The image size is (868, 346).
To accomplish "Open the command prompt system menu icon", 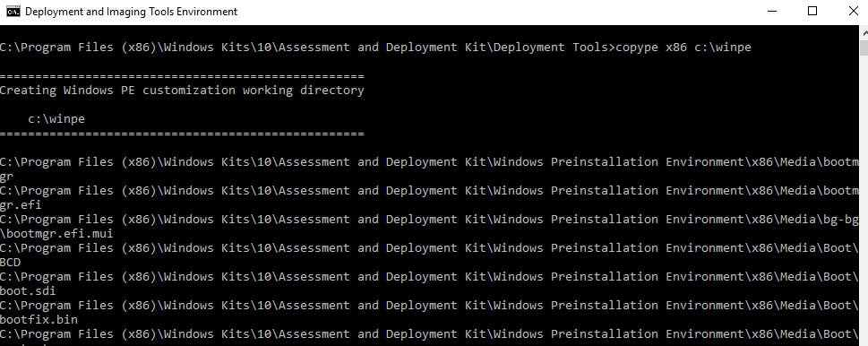I will point(13,11).
